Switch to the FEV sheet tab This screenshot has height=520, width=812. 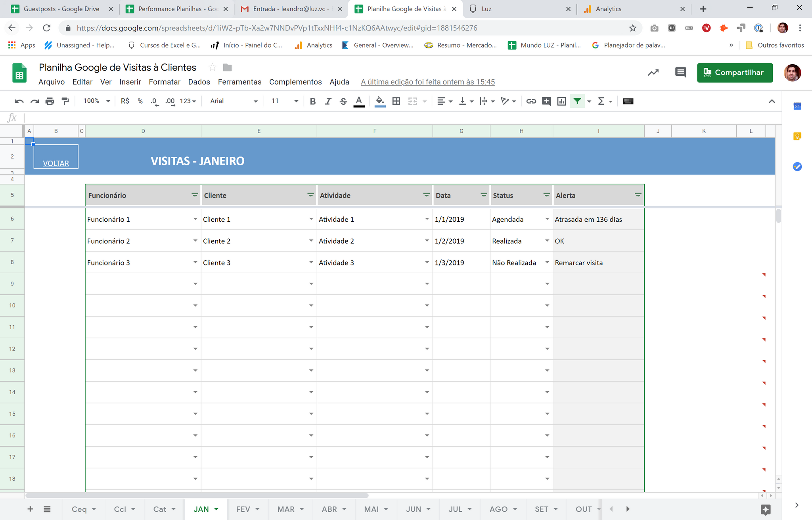coord(243,509)
